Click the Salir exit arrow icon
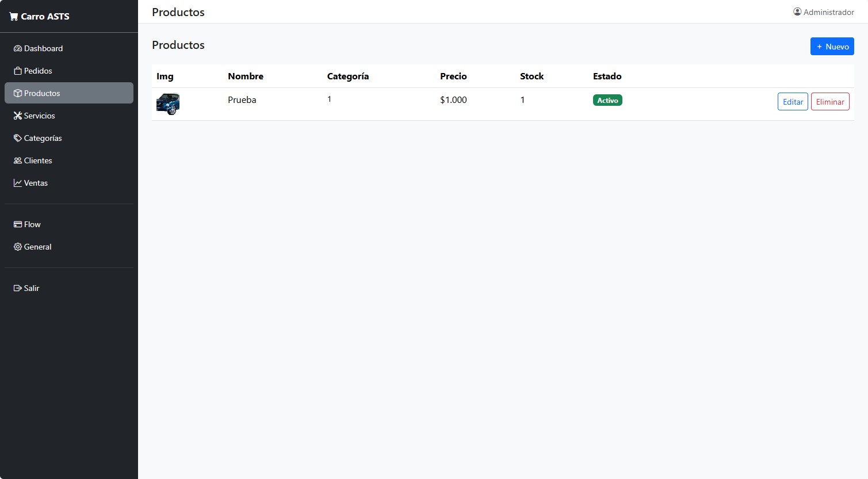 (18, 288)
